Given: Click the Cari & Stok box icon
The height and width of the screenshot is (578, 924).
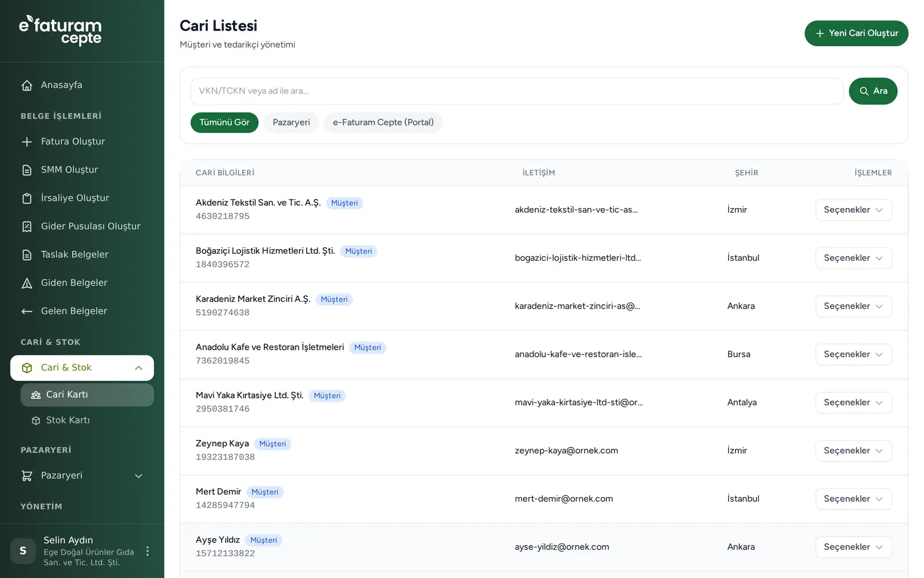Looking at the screenshot, I should pyautogui.click(x=27, y=368).
